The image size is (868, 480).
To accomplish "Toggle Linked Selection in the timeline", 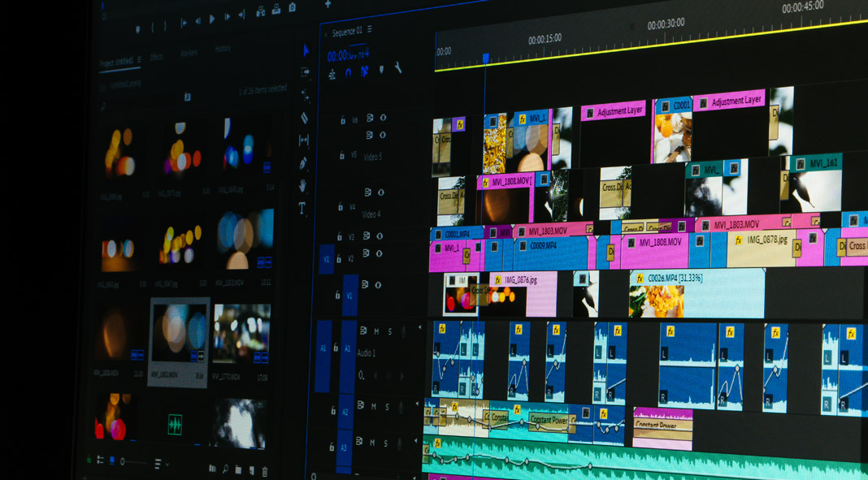I will [x=365, y=71].
